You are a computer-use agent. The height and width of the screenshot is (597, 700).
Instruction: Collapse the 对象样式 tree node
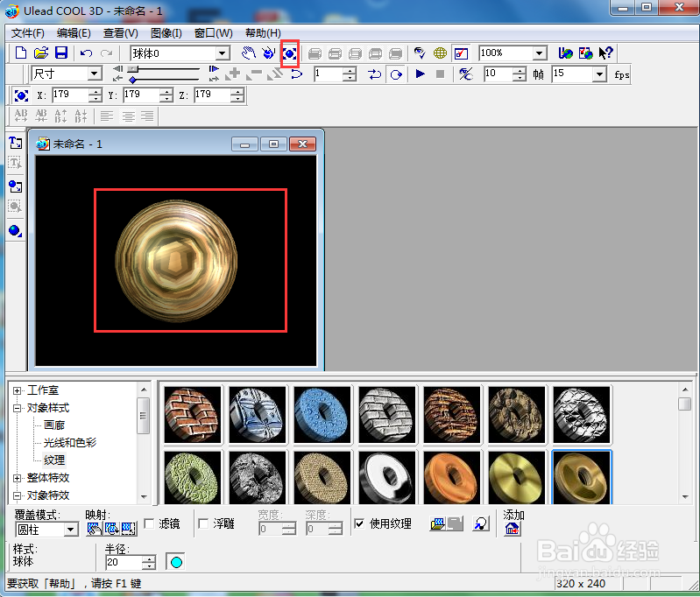[x=17, y=408]
